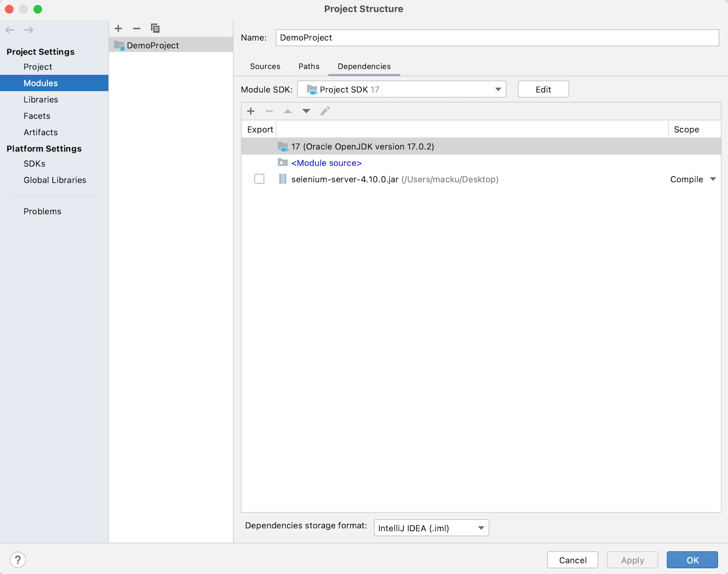This screenshot has width=728, height=574.
Task: Open Compile scope dropdown for selenium jar
Action: [713, 179]
